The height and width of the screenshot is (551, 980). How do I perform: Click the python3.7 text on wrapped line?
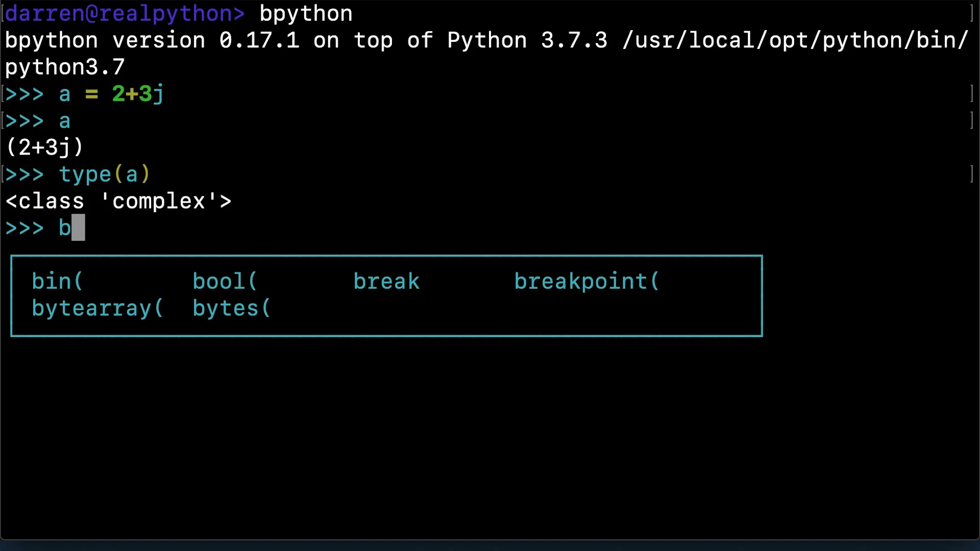(65, 67)
